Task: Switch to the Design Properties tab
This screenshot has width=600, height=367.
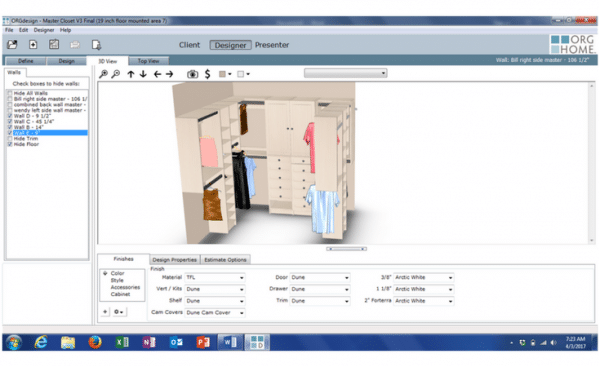Action: coord(174,260)
